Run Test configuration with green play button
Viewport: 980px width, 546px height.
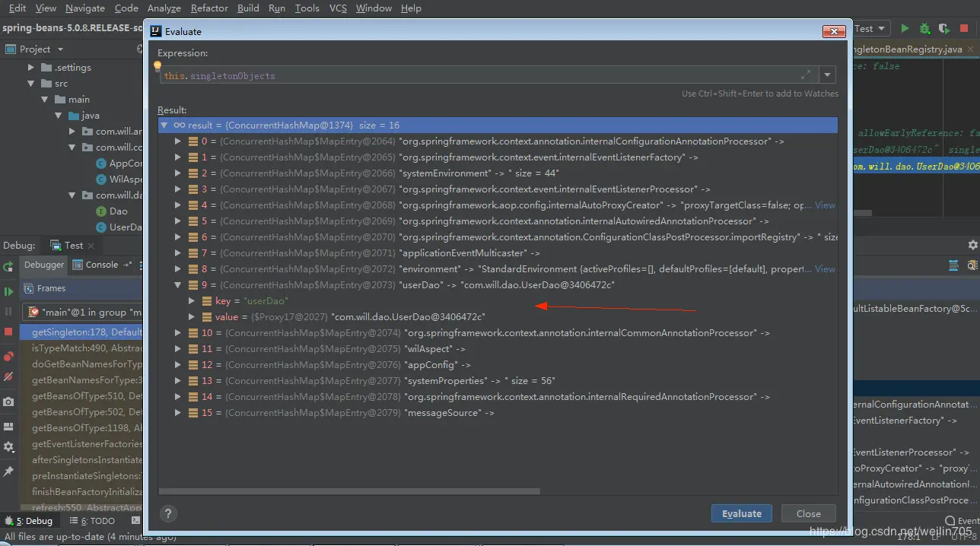pos(905,28)
